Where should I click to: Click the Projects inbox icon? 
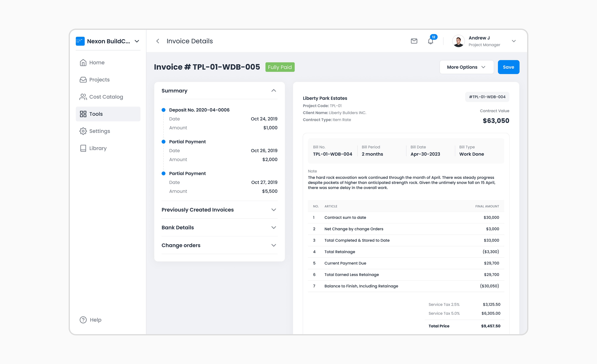click(x=83, y=80)
